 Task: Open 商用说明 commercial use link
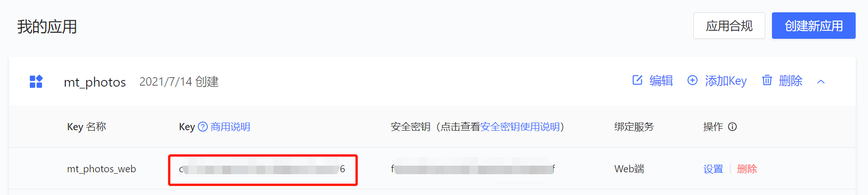pyautogui.click(x=230, y=126)
